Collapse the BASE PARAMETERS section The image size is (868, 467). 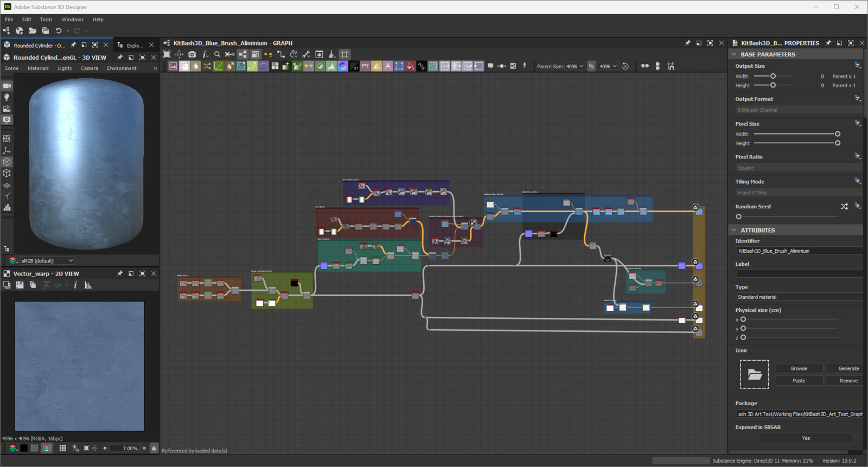734,54
